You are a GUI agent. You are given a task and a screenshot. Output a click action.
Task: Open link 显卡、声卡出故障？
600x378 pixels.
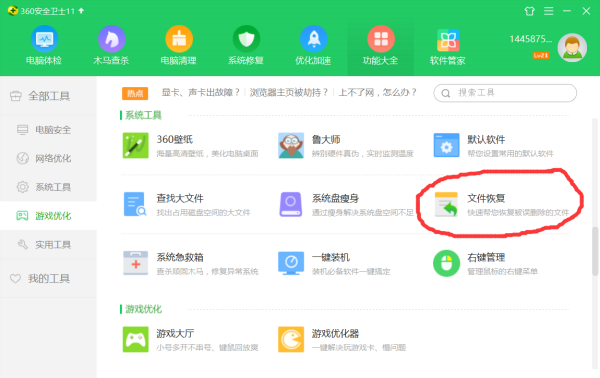pyautogui.click(x=201, y=93)
